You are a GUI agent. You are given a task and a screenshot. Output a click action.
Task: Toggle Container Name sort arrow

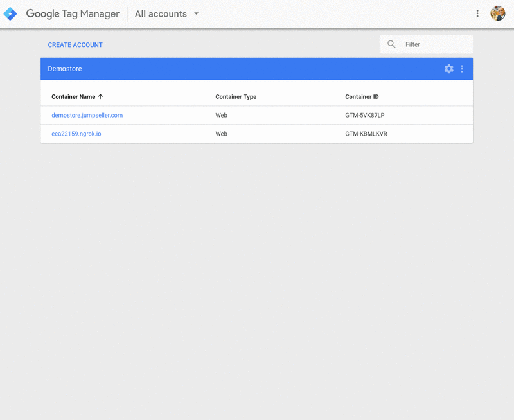click(x=101, y=97)
